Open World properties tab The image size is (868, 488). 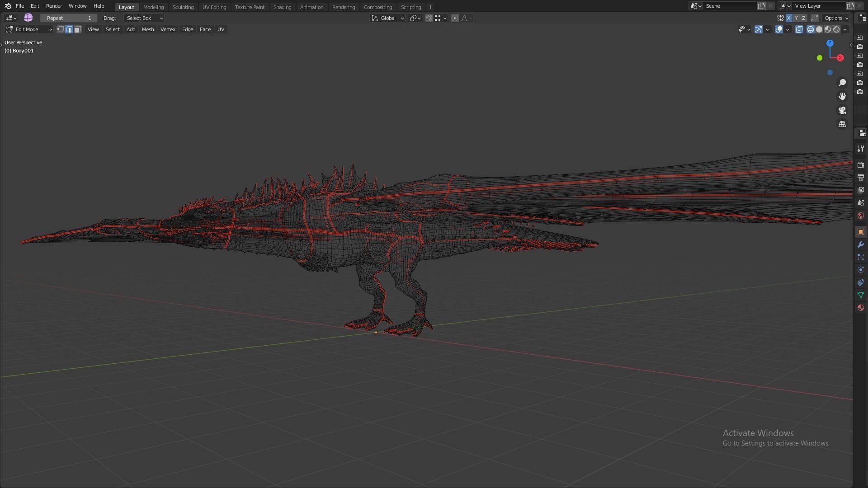(x=861, y=216)
